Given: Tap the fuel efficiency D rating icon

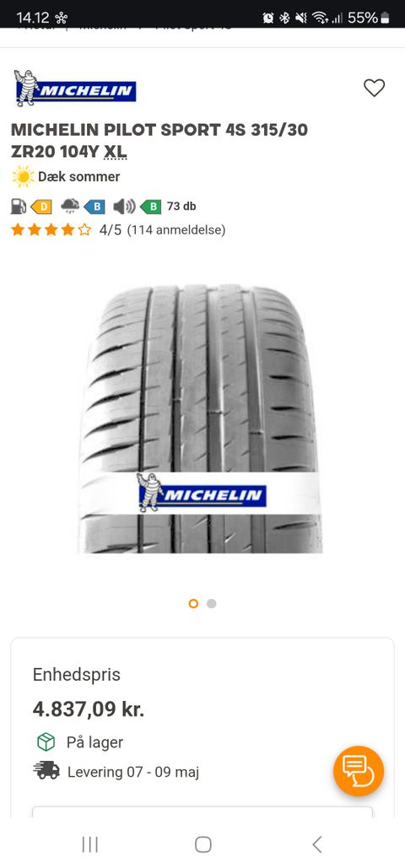Looking at the screenshot, I should pyautogui.click(x=41, y=207).
